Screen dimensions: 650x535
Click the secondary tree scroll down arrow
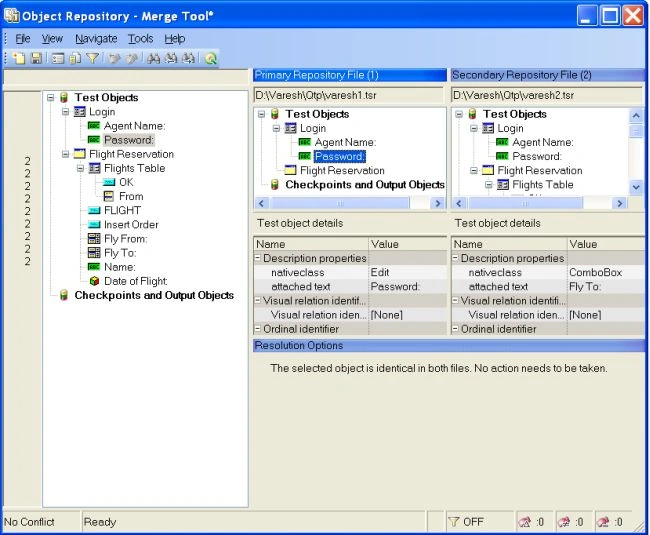(x=636, y=187)
